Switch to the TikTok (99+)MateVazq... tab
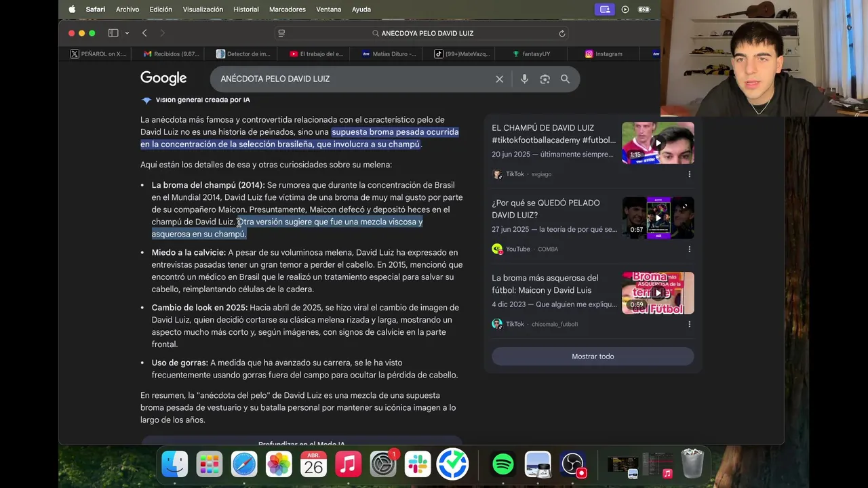This screenshot has height=488, width=868. 462,54
